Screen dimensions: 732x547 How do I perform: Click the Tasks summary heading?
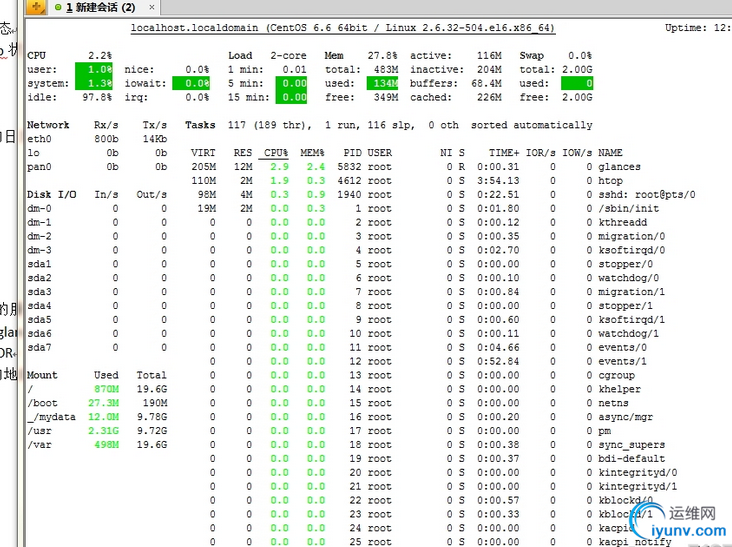click(x=200, y=125)
